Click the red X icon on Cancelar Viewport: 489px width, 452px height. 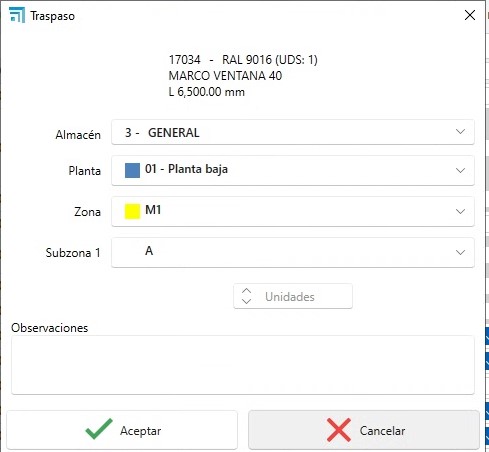(x=339, y=430)
